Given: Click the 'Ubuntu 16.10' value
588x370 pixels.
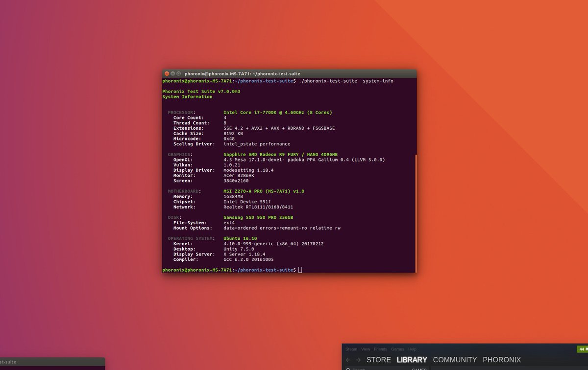Looking at the screenshot, I should [x=240, y=238].
